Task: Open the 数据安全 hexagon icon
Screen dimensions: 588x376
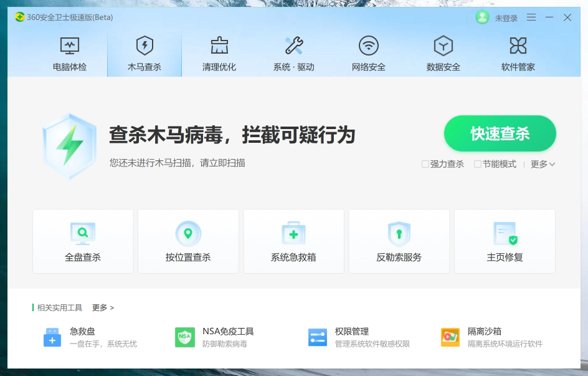Action: (443, 46)
